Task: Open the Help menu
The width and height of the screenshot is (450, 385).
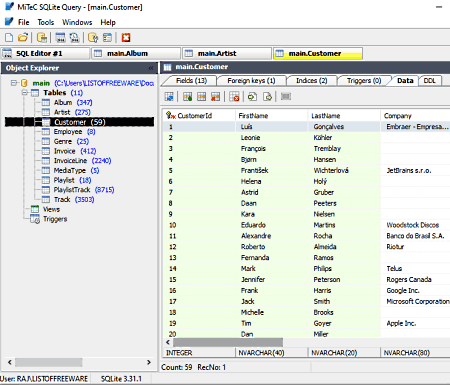Action: click(x=108, y=22)
